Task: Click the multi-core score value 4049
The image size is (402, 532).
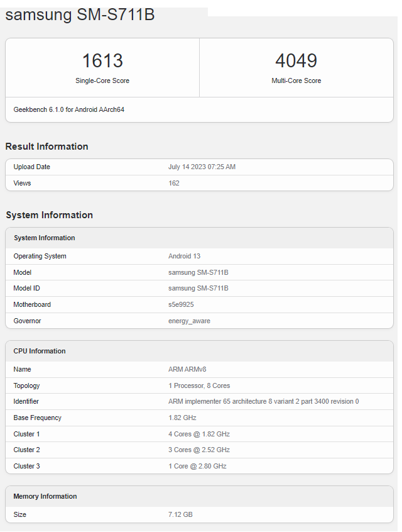Action: pos(296,61)
